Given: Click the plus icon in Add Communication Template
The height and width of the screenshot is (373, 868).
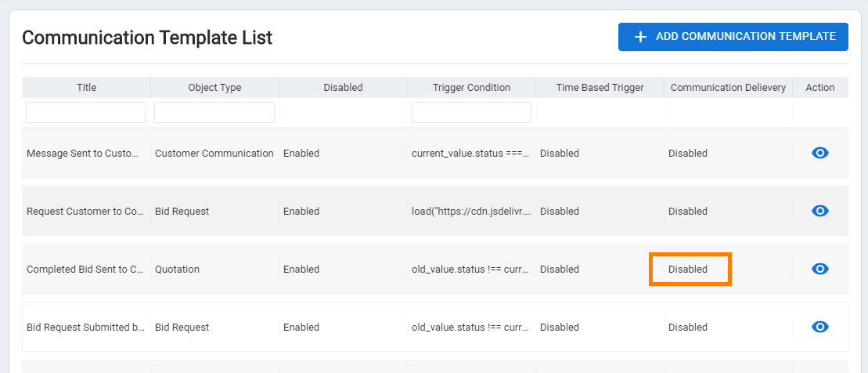Looking at the screenshot, I should click(x=640, y=37).
